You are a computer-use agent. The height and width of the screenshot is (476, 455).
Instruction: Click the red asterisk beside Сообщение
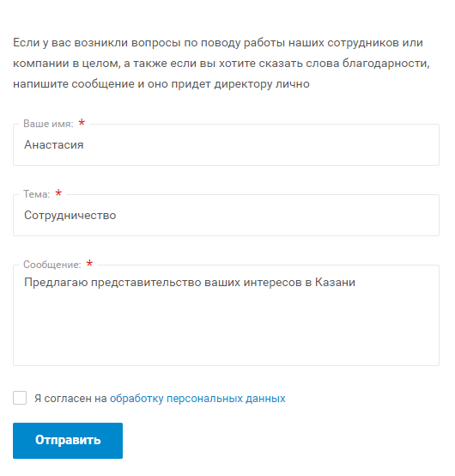(x=89, y=264)
